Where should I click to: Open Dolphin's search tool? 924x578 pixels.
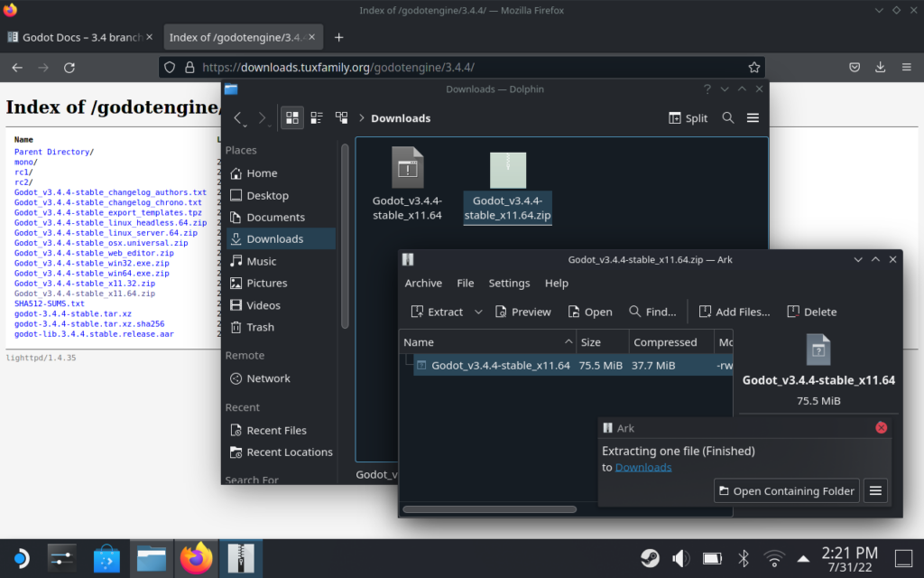[x=727, y=117]
